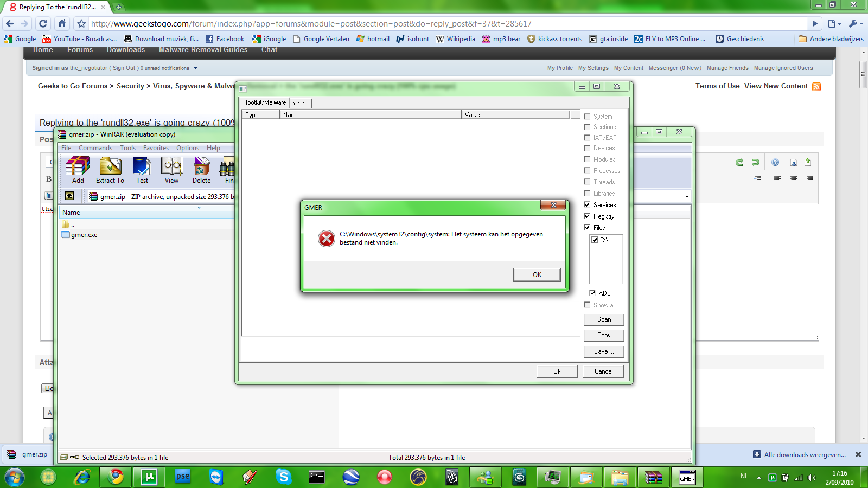The image size is (868, 488).
Task: Open the WinRAR Help menu
Action: point(213,148)
